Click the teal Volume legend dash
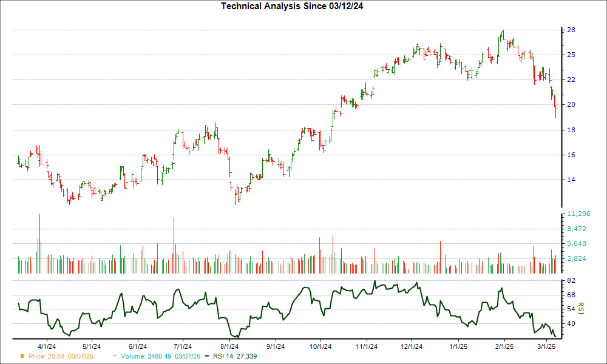The width and height of the screenshot is (607, 364). (x=115, y=356)
